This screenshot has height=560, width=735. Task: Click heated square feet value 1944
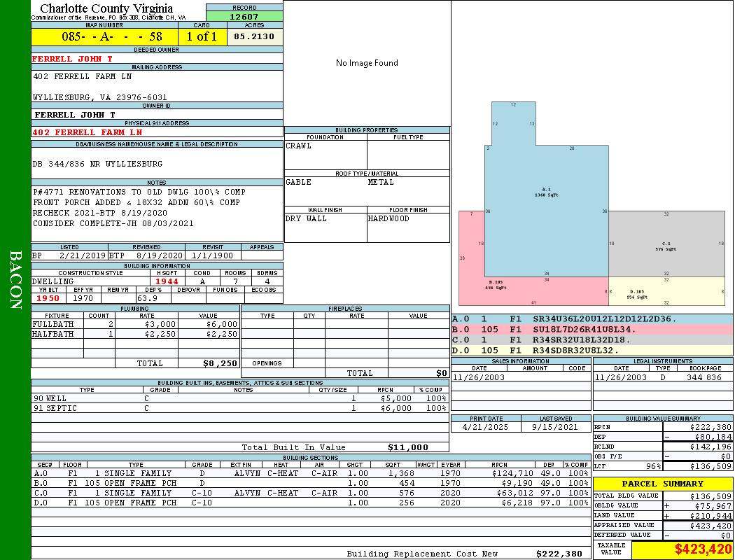pos(167,281)
